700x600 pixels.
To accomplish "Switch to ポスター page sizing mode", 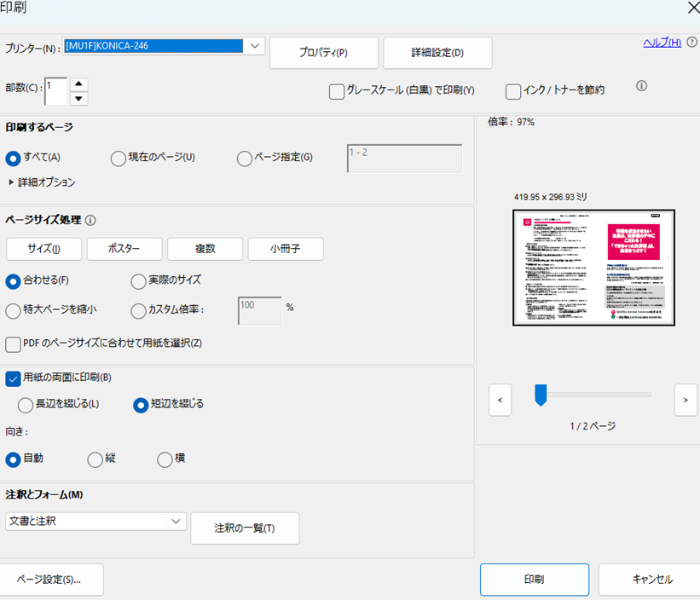I will pyautogui.click(x=124, y=249).
